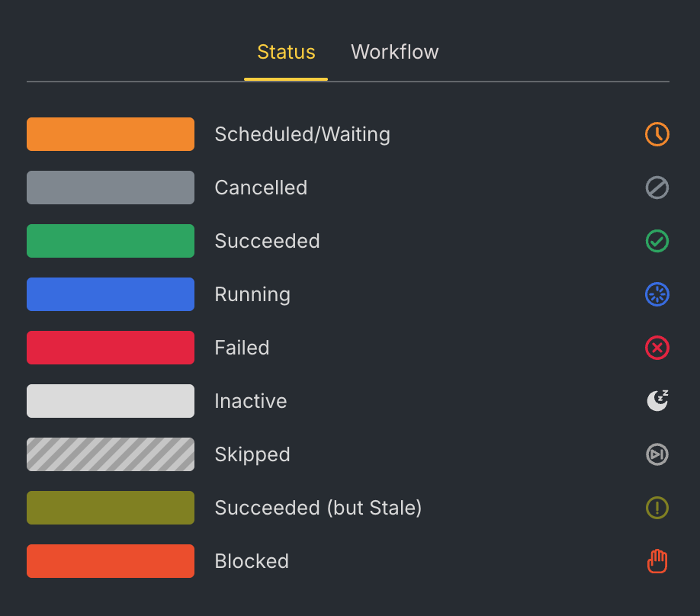The image size is (700, 616).
Task: Select the green Succeeded color bar
Action: point(110,241)
